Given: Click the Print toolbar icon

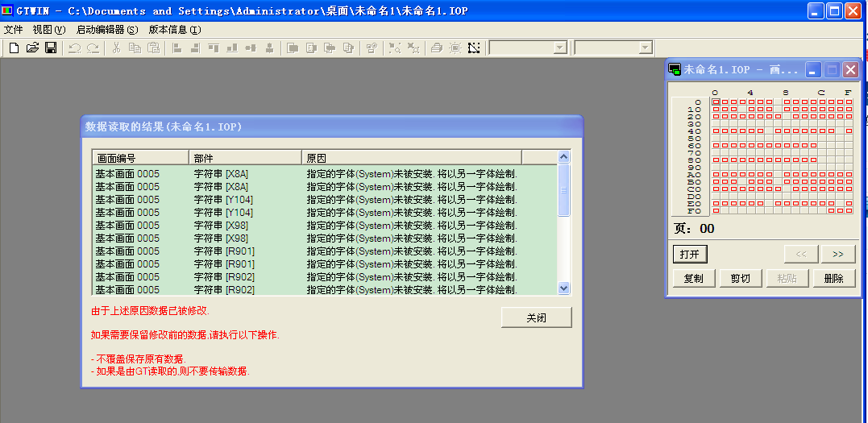Looking at the screenshot, I should pyautogui.click(x=436, y=48).
